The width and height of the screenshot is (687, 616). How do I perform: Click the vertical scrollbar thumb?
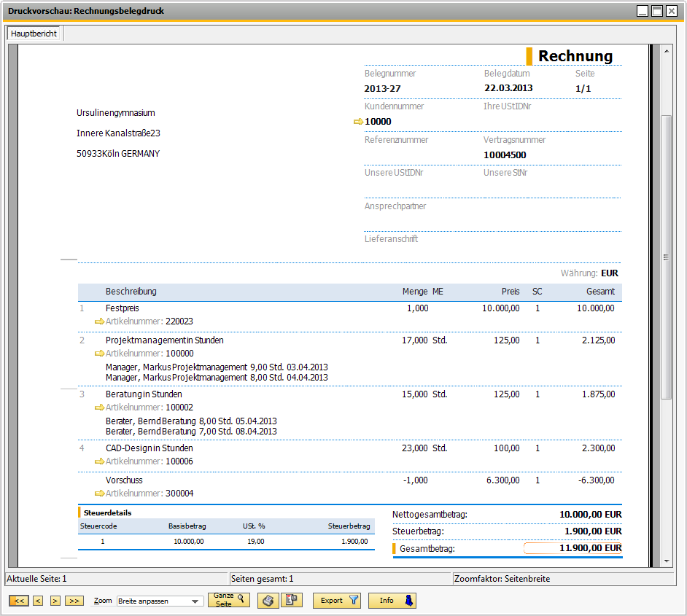tap(666, 257)
